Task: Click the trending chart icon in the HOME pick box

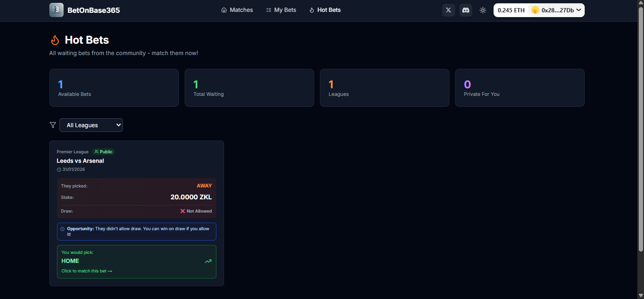Action: click(208, 261)
